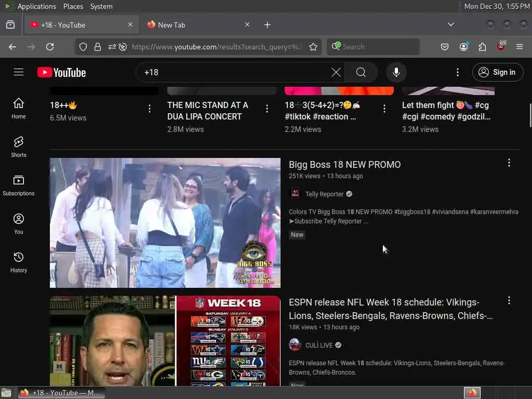Open Firefox View tab overview icon
Image resolution: width=532 pixels, height=399 pixels.
pyautogui.click(x=10, y=25)
